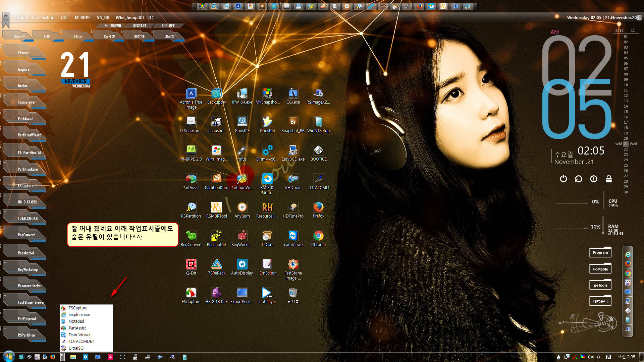Open the Program folder shortcut

coord(600,252)
